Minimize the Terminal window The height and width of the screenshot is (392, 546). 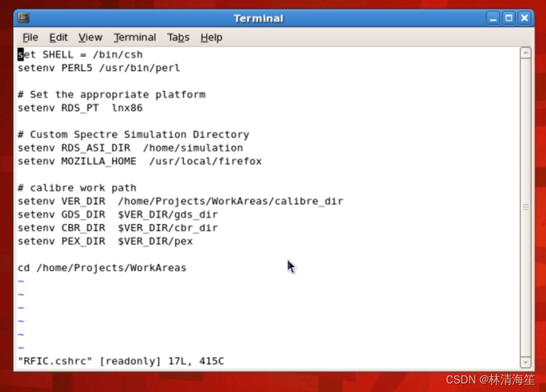[x=492, y=18]
